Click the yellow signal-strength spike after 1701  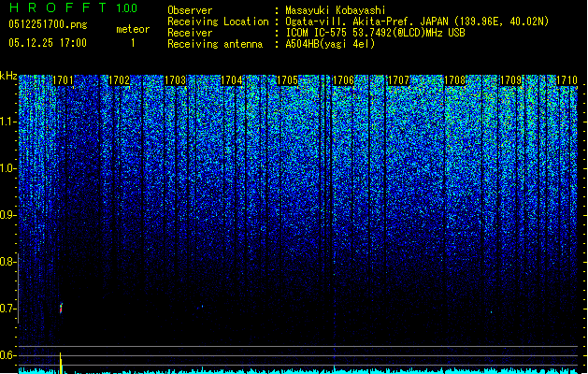click(61, 363)
